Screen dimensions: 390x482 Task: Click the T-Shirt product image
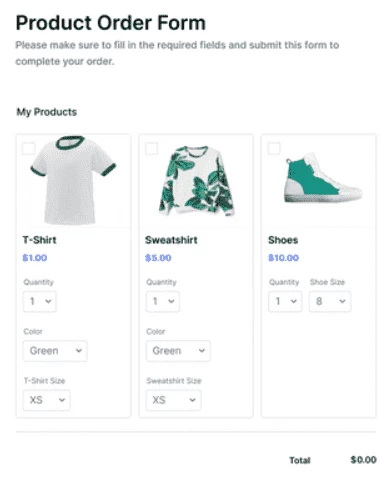point(73,180)
